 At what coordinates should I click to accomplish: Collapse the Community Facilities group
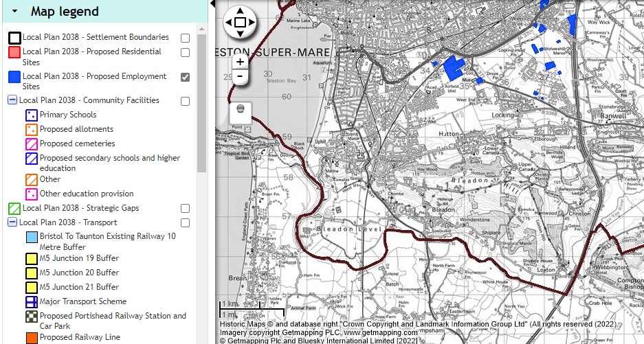click(x=12, y=100)
